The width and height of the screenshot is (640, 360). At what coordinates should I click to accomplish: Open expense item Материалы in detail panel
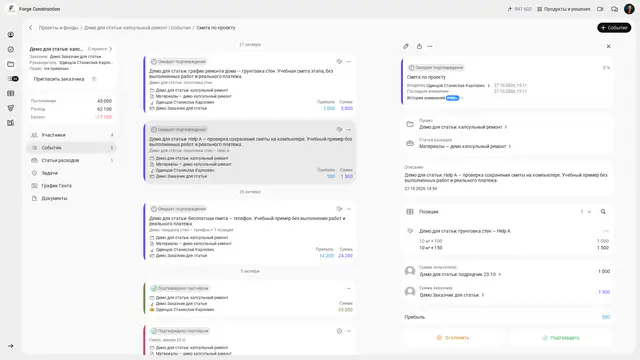click(465, 146)
